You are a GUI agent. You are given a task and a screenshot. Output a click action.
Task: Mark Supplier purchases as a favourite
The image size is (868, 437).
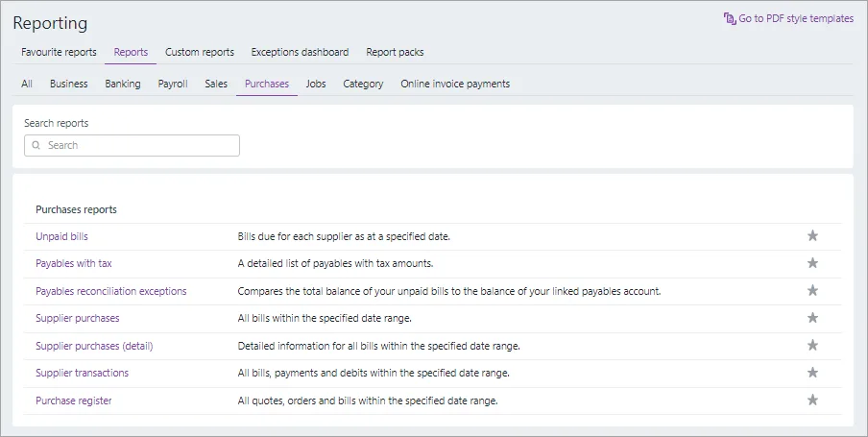point(812,318)
